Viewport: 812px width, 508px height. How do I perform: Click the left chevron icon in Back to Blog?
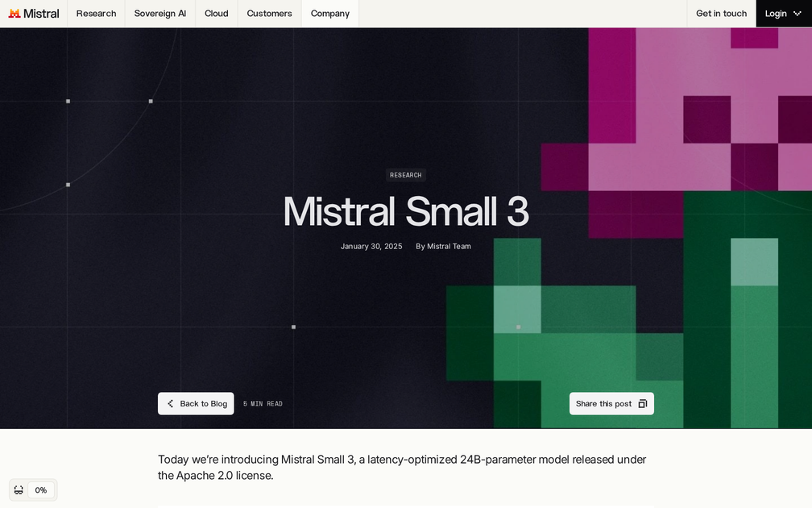click(171, 403)
